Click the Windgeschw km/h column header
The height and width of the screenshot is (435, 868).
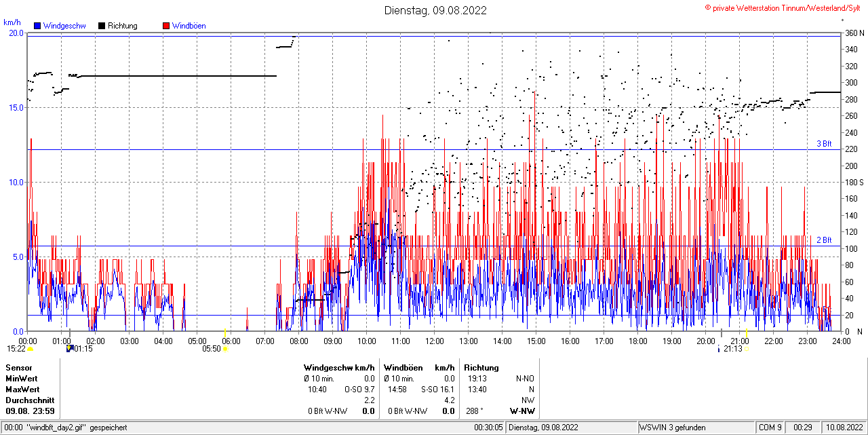click(339, 367)
